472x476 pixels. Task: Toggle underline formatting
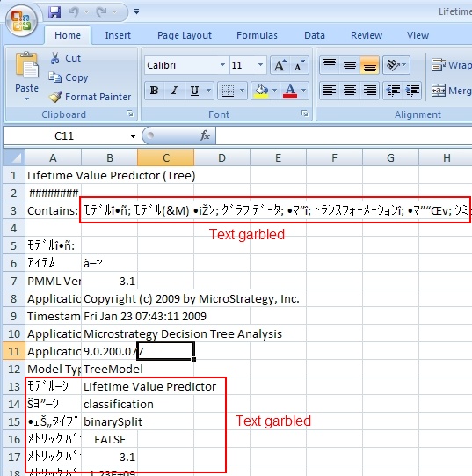[x=194, y=90]
